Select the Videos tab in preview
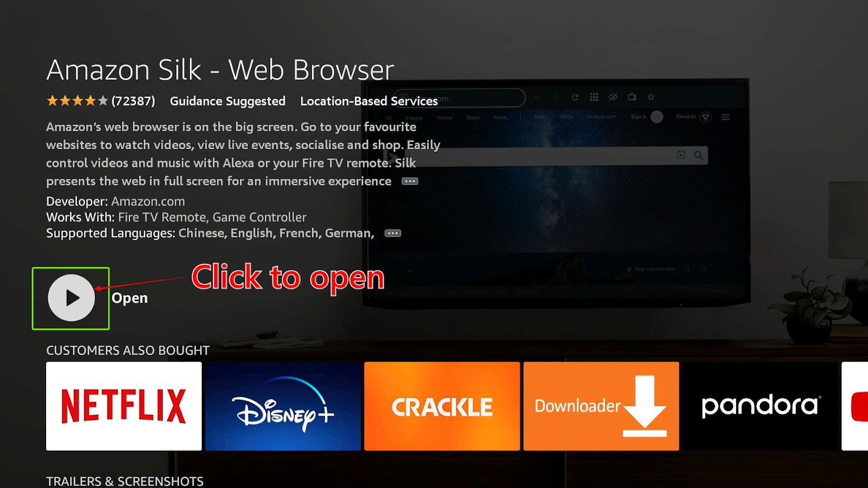 pos(444,118)
